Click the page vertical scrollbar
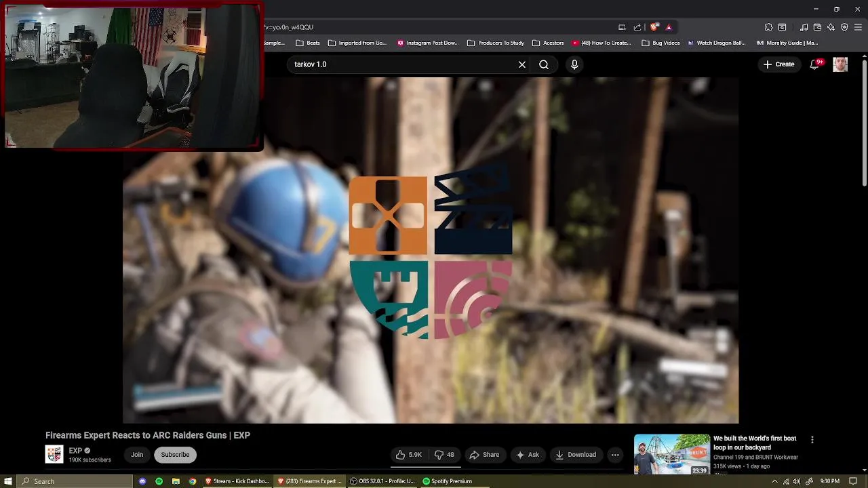This screenshot has height=488, width=868. (x=864, y=122)
